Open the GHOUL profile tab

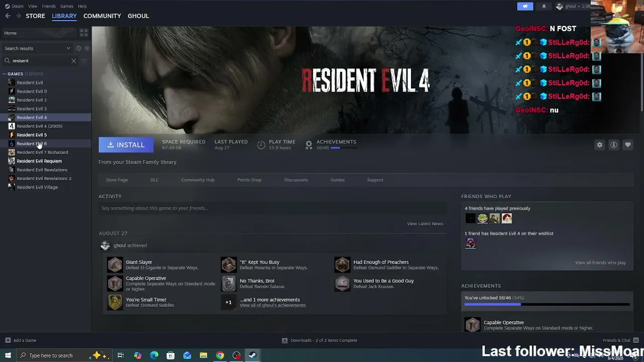[138, 16]
